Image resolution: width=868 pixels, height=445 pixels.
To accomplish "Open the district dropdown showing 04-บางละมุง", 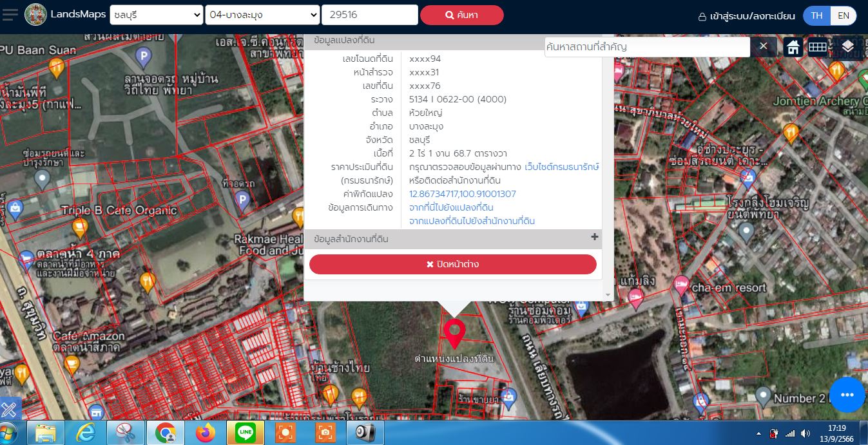I will click(x=262, y=15).
